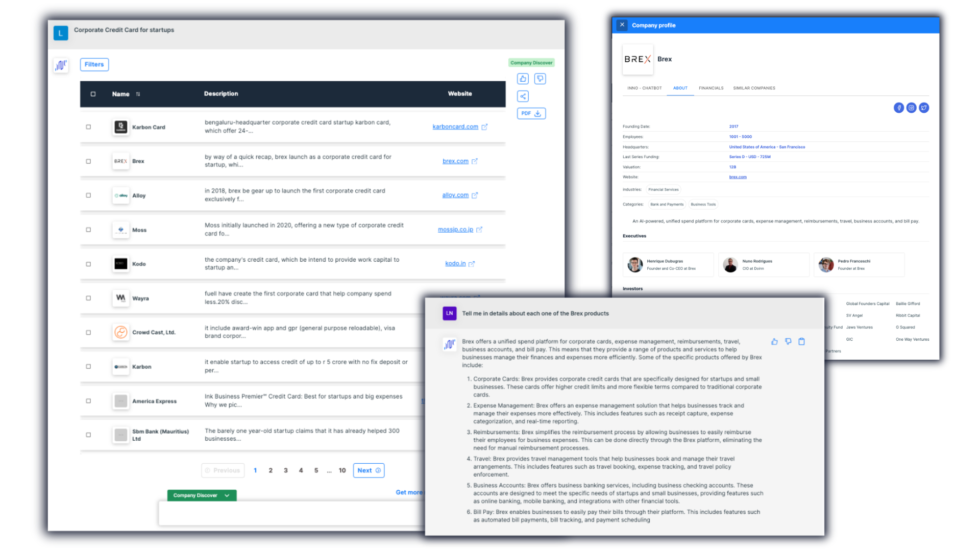
Task: Click the brex.com website link in table
Action: [x=455, y=161]
